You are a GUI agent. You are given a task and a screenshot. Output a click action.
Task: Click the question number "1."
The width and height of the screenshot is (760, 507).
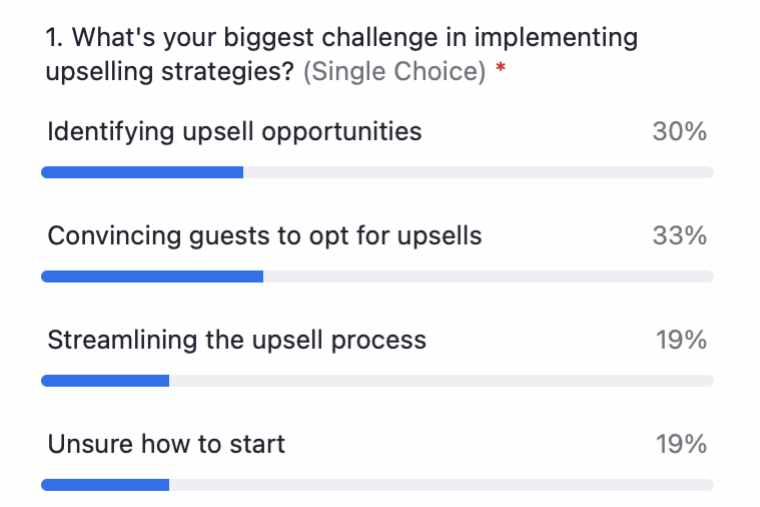[54, 37]
